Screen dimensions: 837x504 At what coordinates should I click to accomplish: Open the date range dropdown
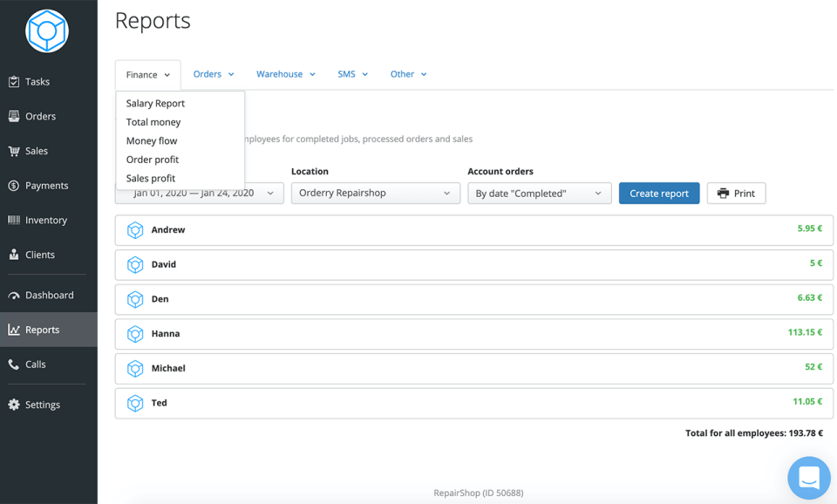coord(199,194)
